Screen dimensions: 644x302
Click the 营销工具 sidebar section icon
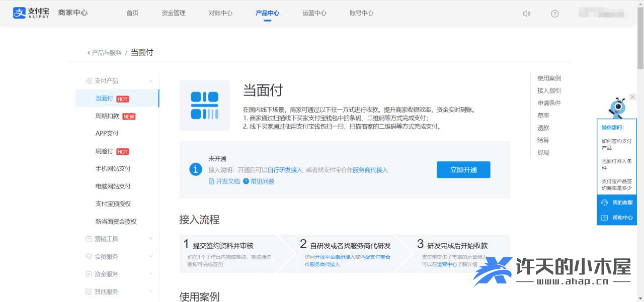coord(89,239)
